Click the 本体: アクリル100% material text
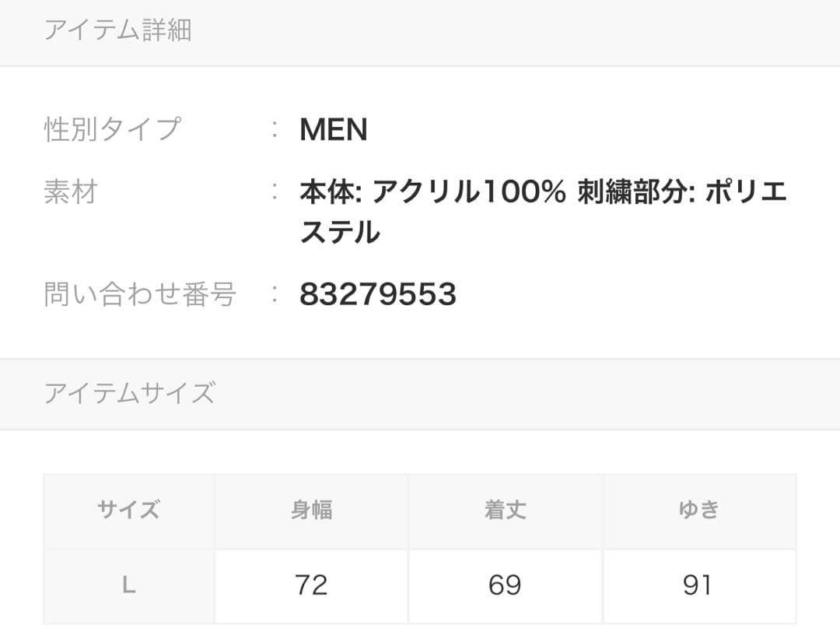This screenshot has width=840, height=639. tap(432, 192)
